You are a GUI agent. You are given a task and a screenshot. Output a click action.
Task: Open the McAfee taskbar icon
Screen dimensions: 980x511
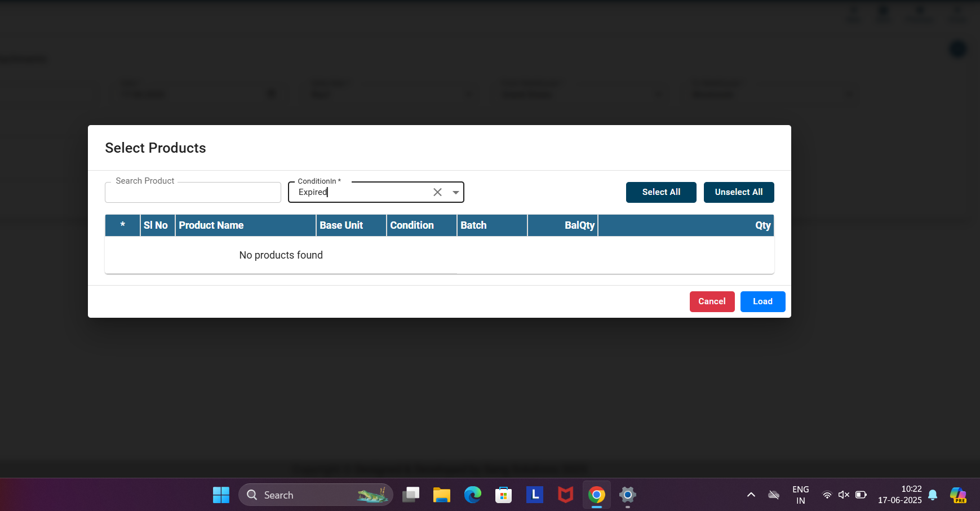(565, 495)
